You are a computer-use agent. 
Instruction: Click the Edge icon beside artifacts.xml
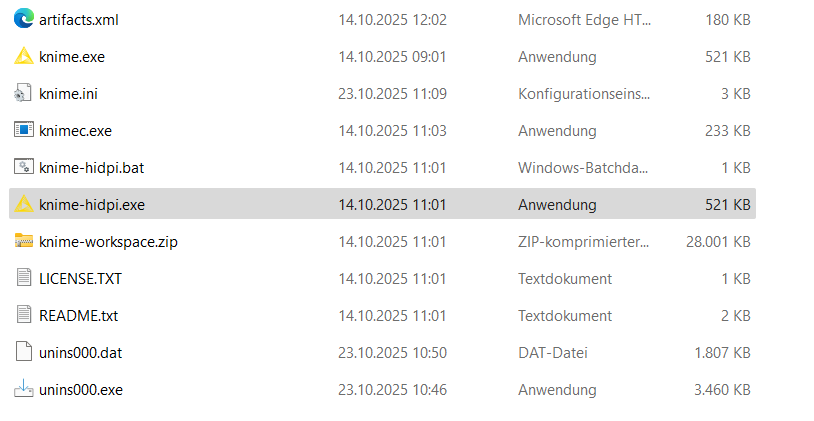[24, 19]
